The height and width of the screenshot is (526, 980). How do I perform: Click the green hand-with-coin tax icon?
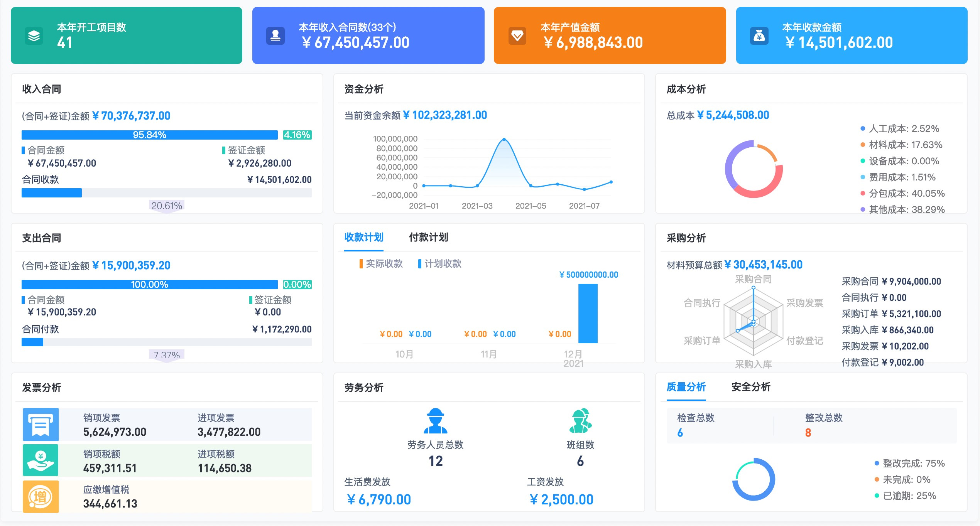[41, 460]
